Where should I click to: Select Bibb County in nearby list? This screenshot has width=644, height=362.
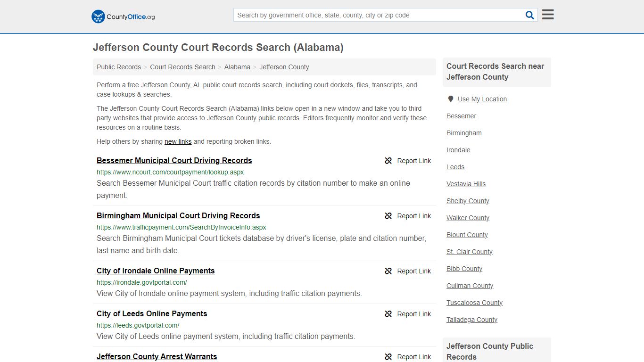click(464, 269)
